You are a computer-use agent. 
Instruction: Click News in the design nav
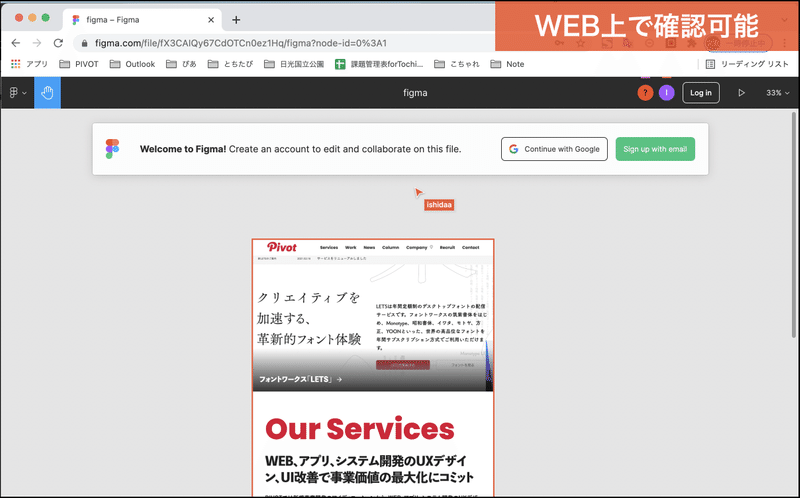tap(369, 247)
